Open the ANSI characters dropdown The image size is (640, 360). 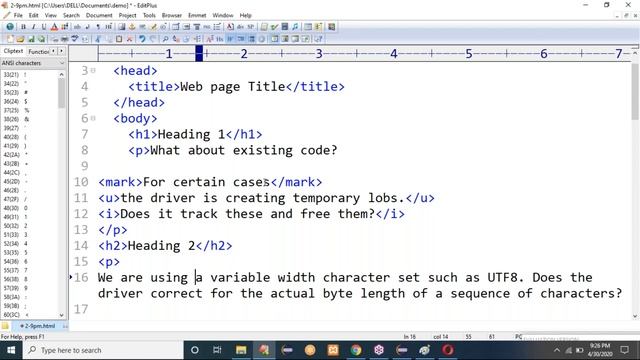(33, 63)
